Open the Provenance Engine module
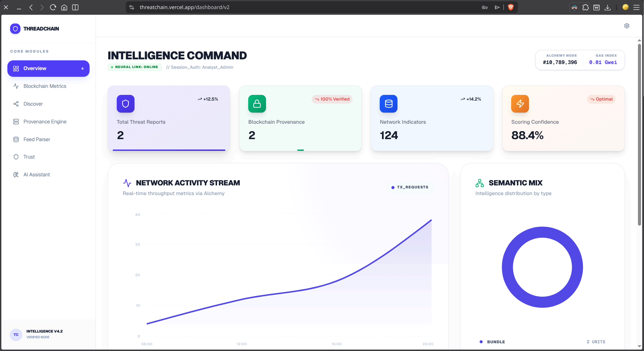644x351 pixels. coord(48,122)
